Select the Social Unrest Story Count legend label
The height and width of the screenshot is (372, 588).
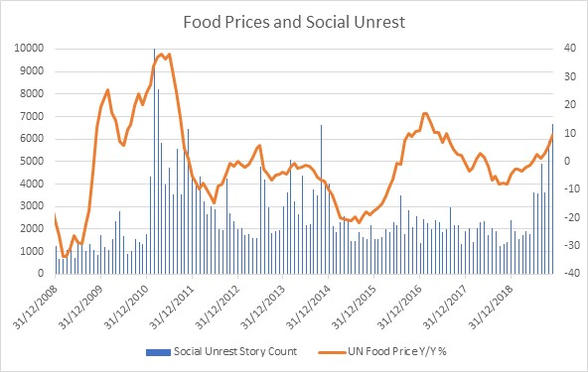click(x=235, y=351)
